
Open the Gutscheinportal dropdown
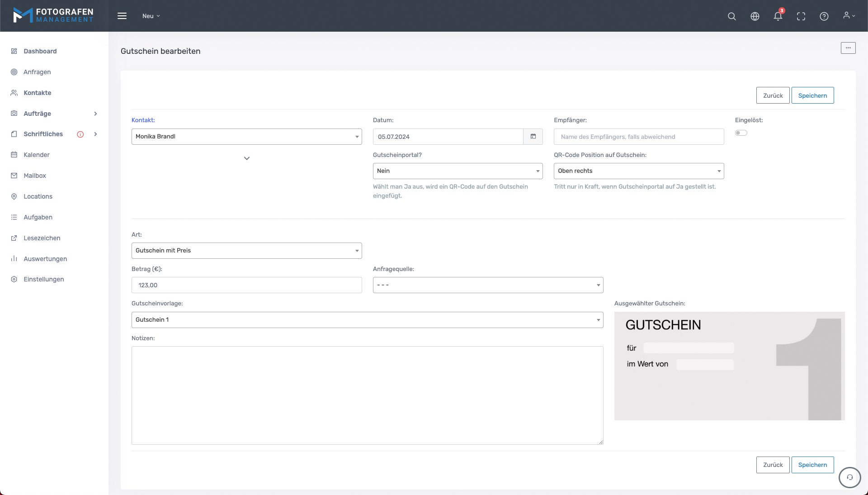pos(458,171)
